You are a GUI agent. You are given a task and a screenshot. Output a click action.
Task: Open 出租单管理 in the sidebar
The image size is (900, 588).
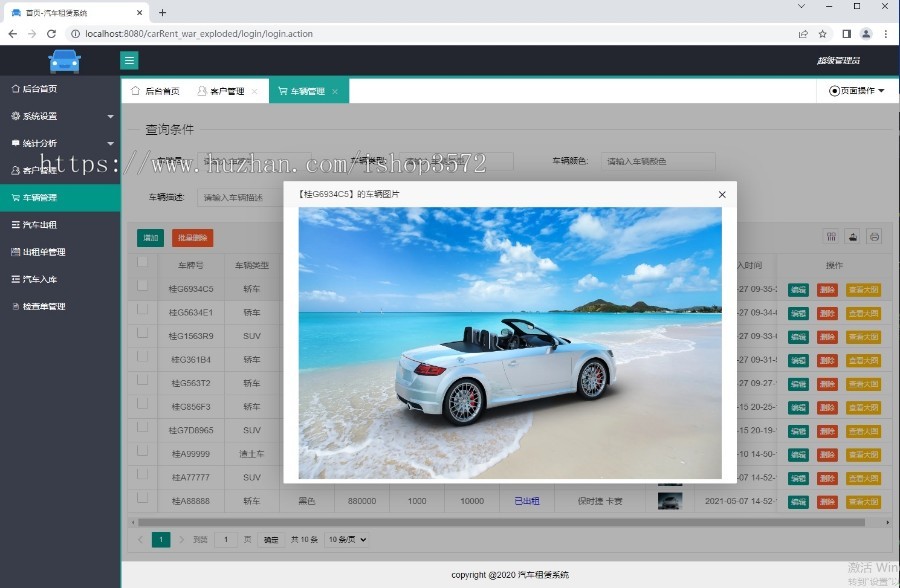tap(60, 252)
